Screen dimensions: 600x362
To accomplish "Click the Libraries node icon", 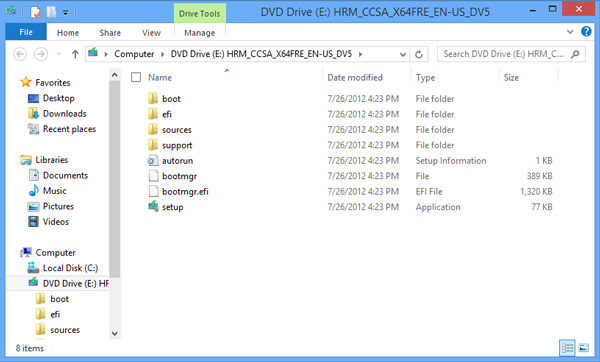I will (x=26, y=160).
